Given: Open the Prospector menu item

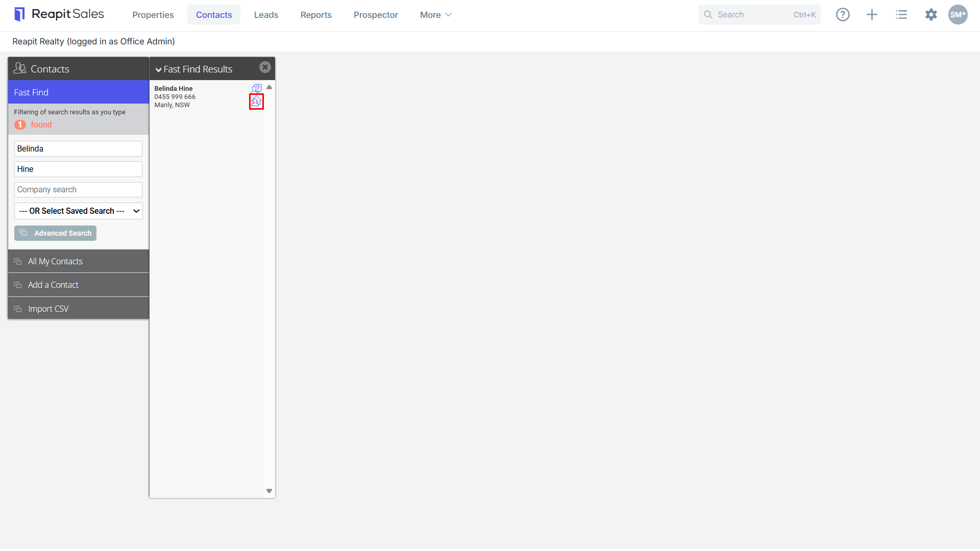Looking at the screenshot, I should [x=376, y=15].
